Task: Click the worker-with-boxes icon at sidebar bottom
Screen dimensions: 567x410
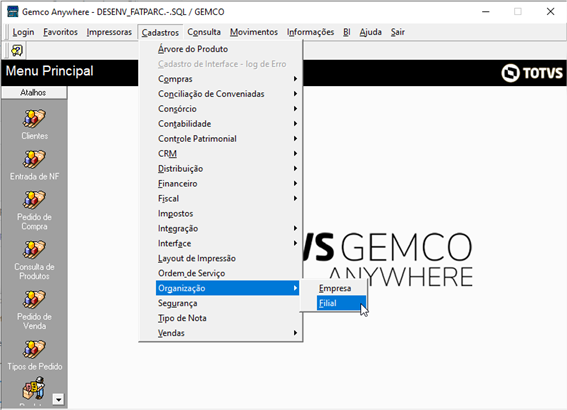Action: (x=34, y=389)
